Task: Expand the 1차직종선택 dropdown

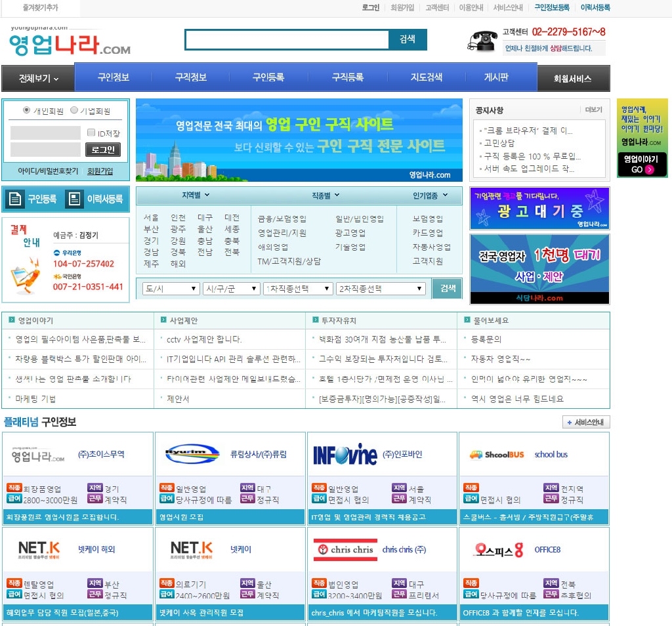Action: tap(298, 289)
